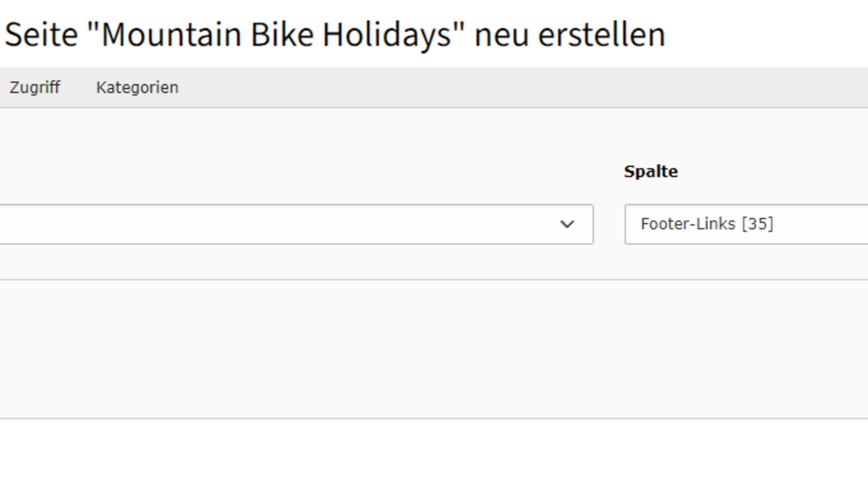
Task: Click the "[35]" value in the Spalte field
Action: (x=758, y=224)
